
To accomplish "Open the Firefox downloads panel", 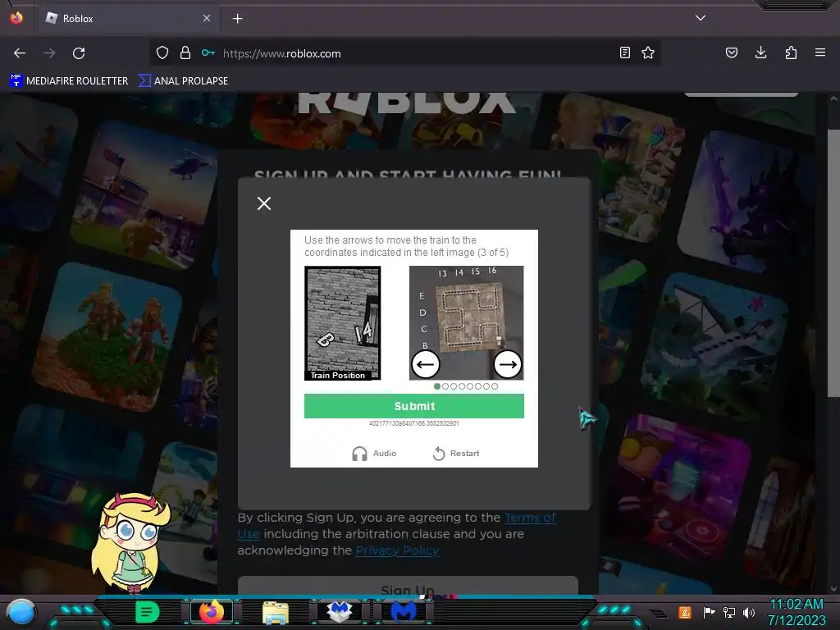I will point(760,52).
